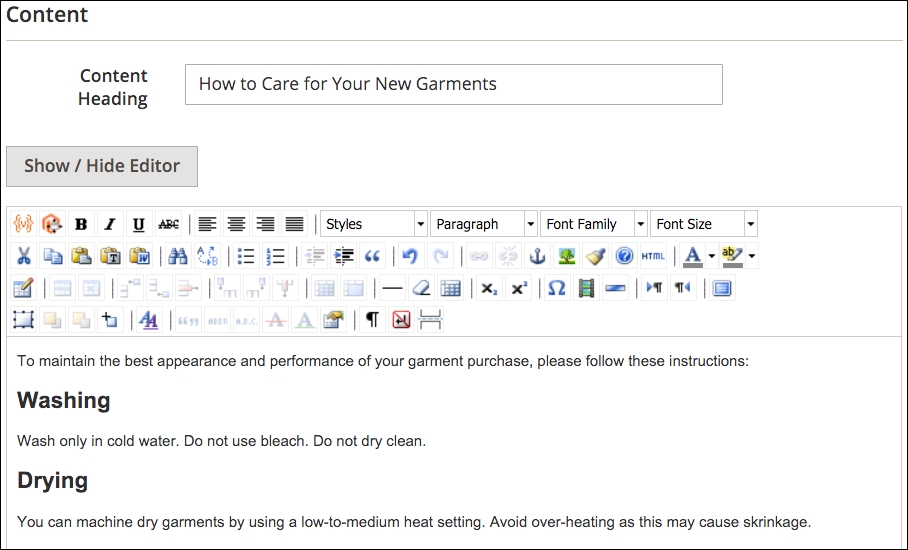Toggle bold formatting
This screenshot has width=908, height=550.
(81, 224)
